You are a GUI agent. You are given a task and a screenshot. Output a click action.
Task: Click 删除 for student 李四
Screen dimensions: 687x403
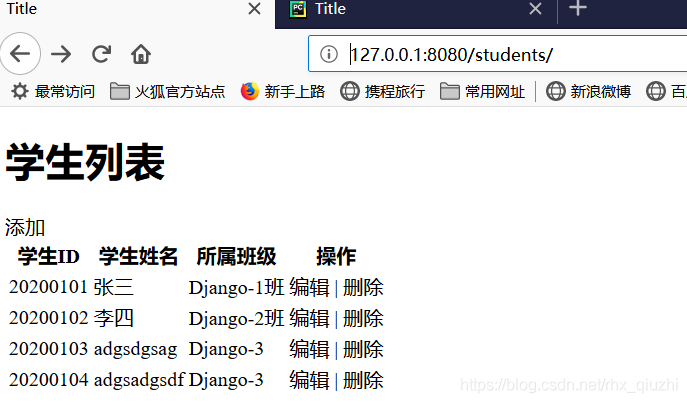[x=363, y=318]
